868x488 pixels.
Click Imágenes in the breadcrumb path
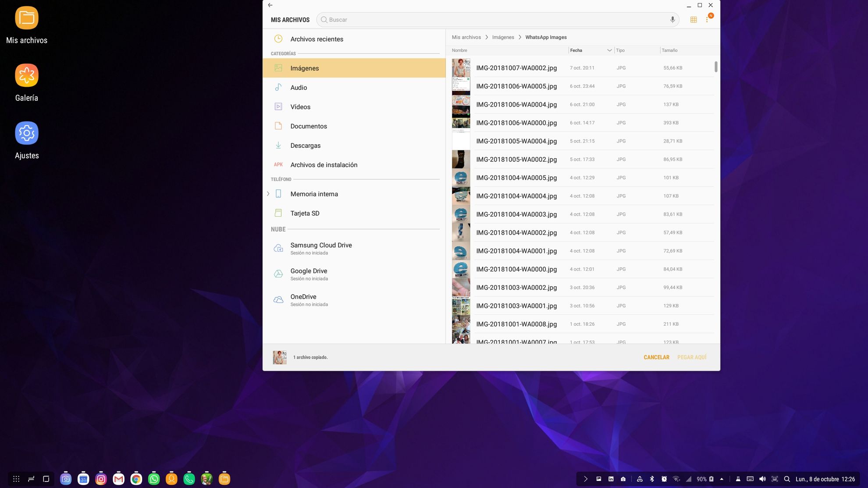tap(503, 37)
